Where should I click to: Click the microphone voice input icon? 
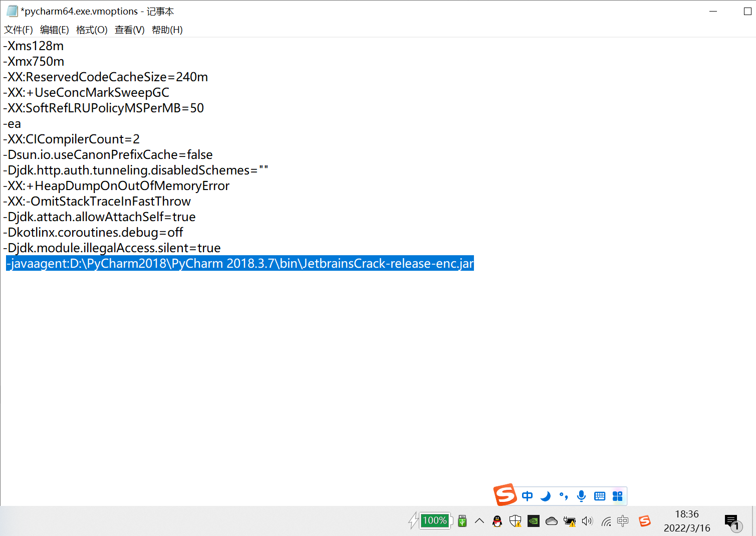click(582, 496)
